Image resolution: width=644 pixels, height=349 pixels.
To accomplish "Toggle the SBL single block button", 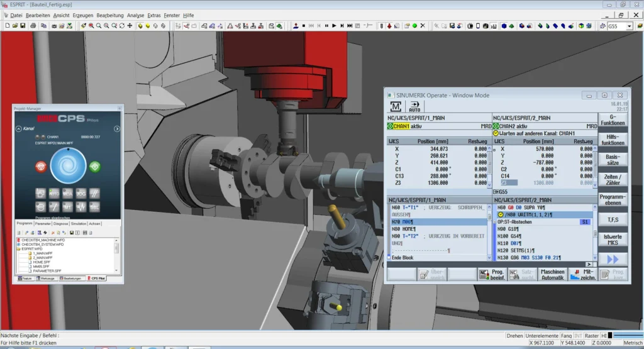I will coord(93,208).
